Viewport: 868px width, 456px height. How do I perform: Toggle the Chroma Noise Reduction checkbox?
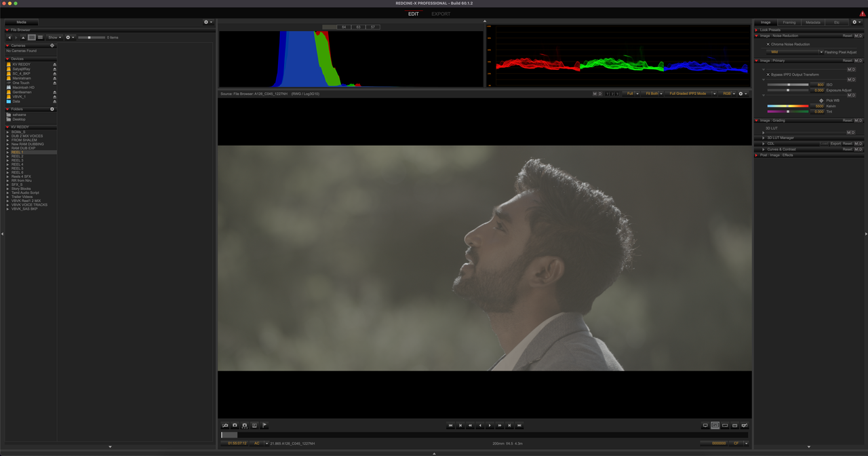click(768, 44)
